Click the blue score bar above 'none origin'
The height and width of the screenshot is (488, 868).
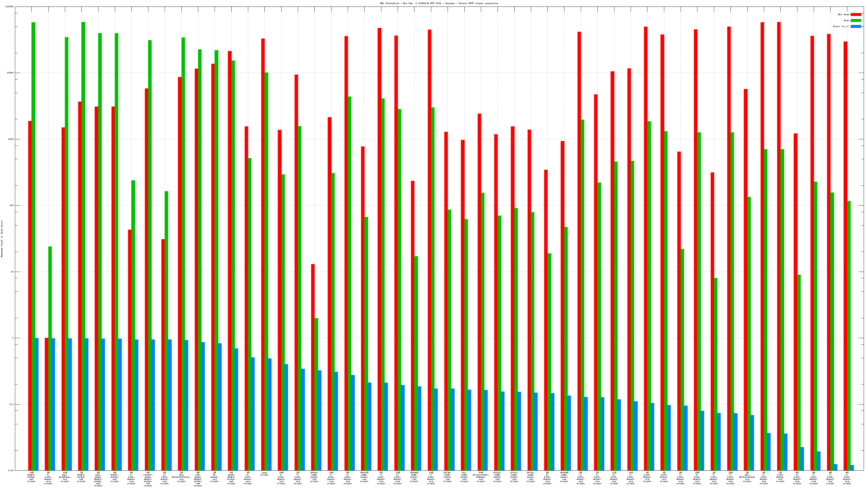tap(270, 414)
